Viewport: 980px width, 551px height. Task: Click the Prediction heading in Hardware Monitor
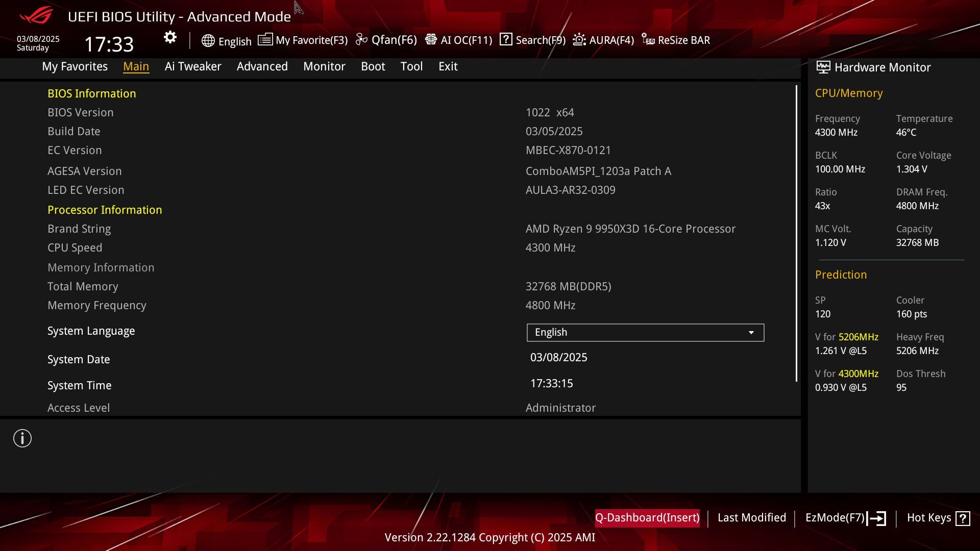[x=841, y=275]
